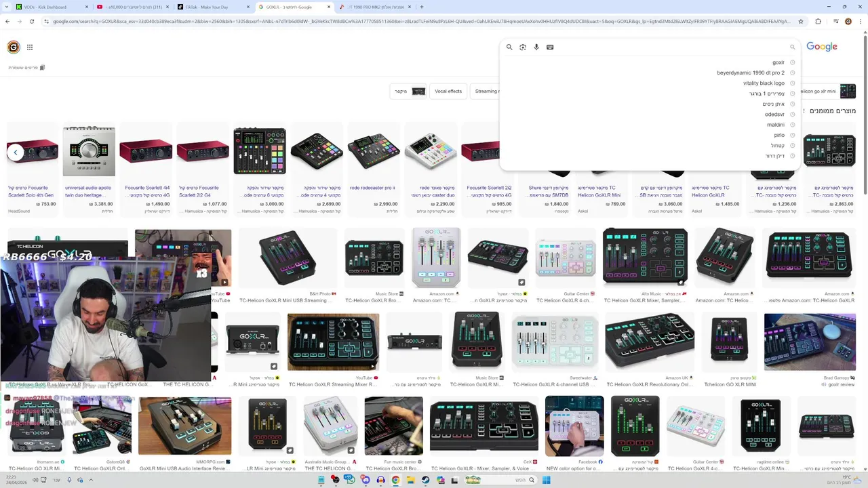Screen dimensions: 868x488
Task: Start voice search with the microphone icon
Action: click(536, 47)
